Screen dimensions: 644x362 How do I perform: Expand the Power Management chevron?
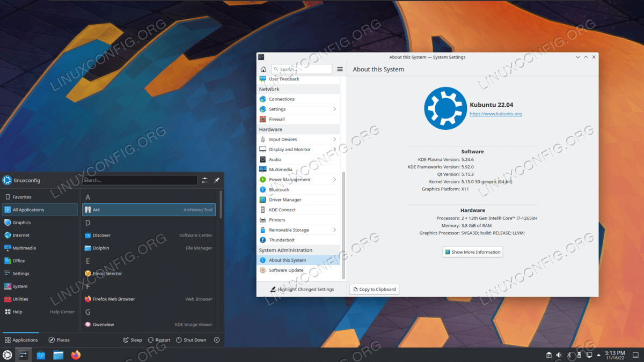point(335,180)
